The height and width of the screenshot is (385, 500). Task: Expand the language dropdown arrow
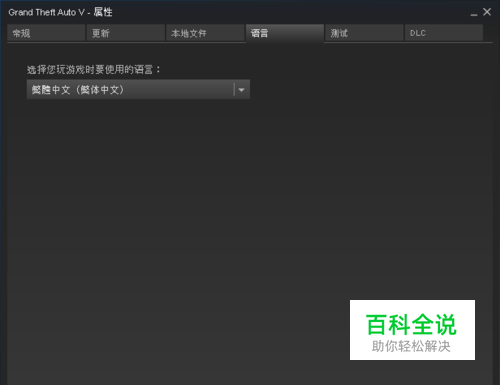click(242, 90)
